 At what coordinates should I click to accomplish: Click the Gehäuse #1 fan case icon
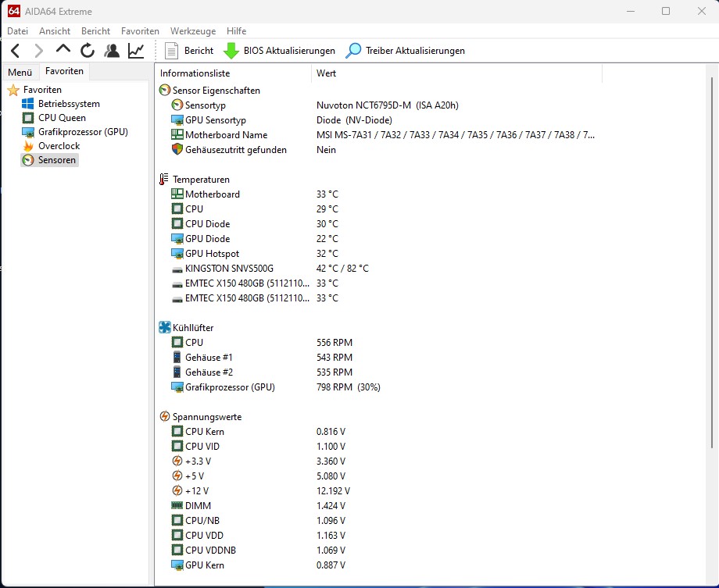click(177, 358)
